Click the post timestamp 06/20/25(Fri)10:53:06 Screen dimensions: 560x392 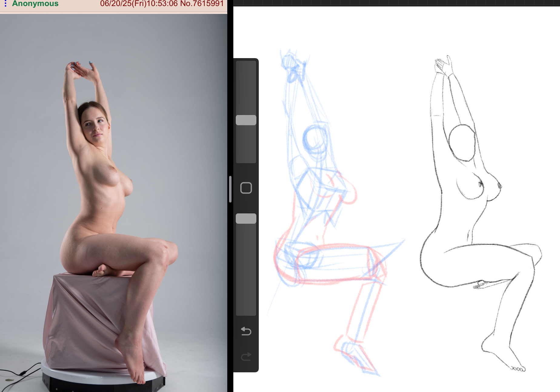click(139, 4)
